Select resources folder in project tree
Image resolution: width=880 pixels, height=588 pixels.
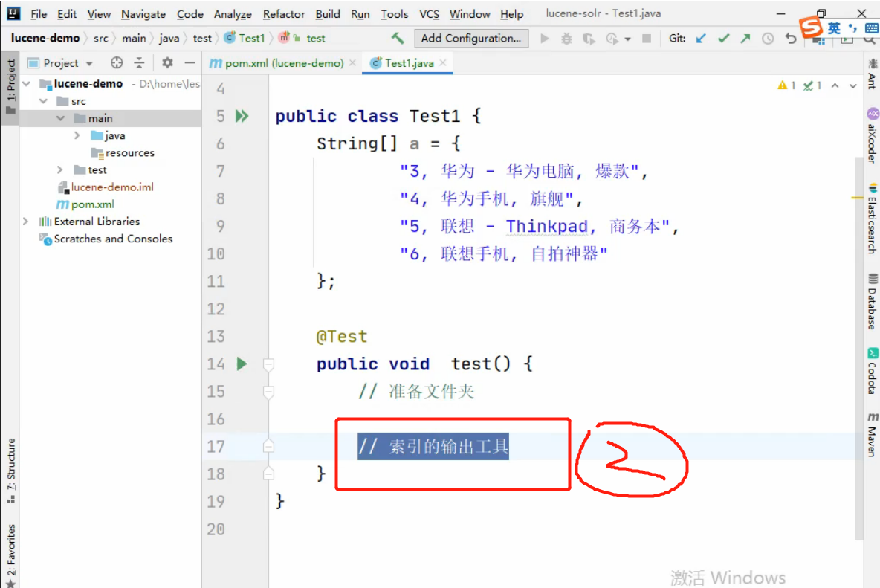123,152
